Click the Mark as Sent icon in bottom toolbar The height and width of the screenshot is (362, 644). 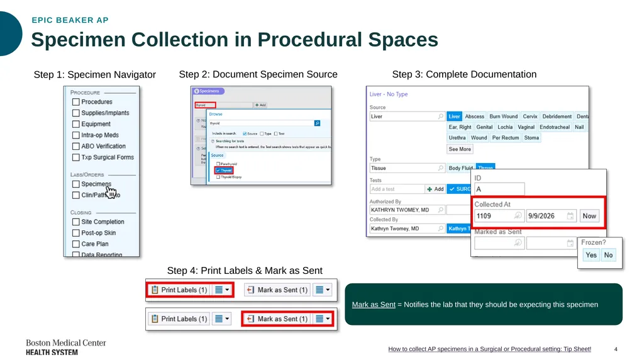coord(250,319)
